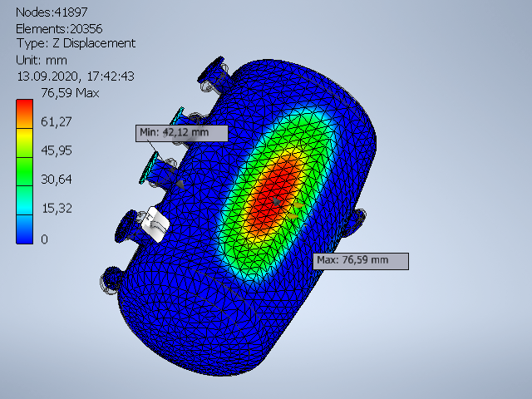
Task: Click the legend value '15,32'
Action: pos(57,209)
